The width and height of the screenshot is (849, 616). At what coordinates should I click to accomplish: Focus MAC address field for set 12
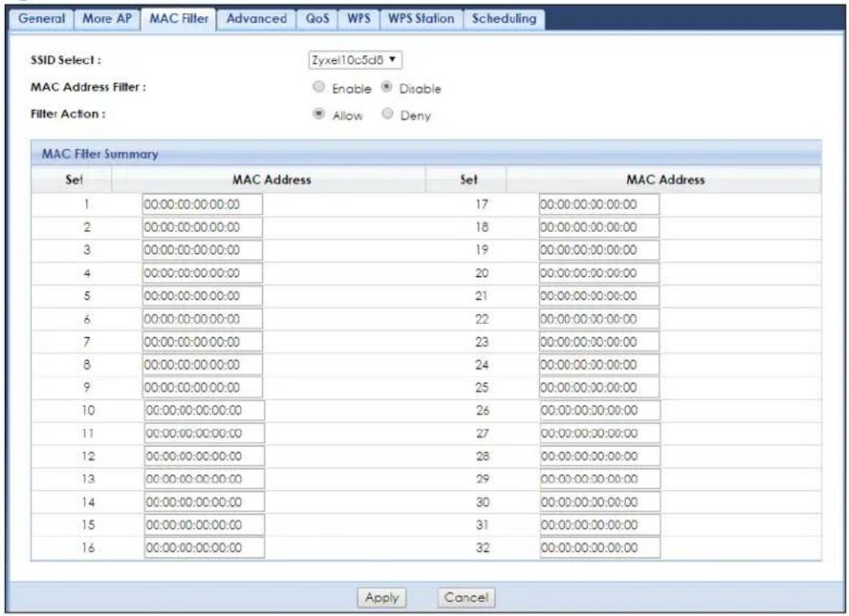(204, 457)
